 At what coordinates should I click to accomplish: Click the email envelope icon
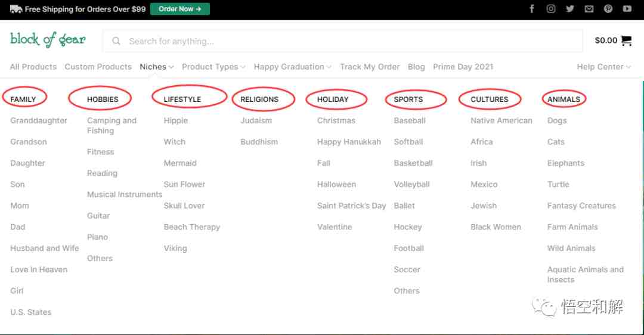pyautogui.click(x=589, y=9)
